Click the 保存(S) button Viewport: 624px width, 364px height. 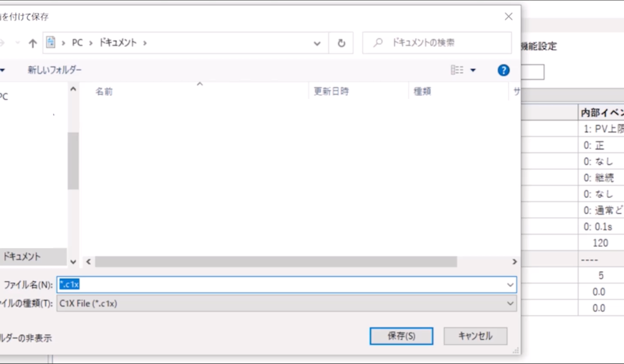(401, 336)
